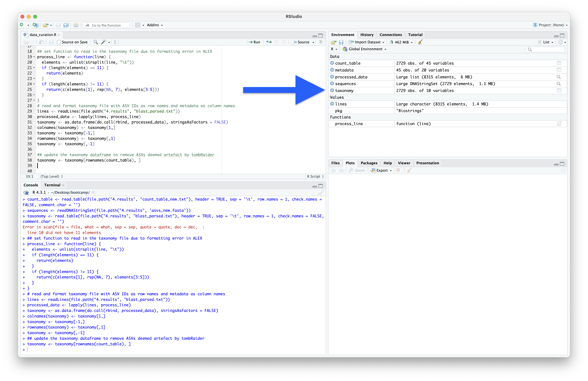Image resolution: width=588 pixels, height=381 pixels.
Task: Open the metadata table grid icon
Action: (559, 70)
